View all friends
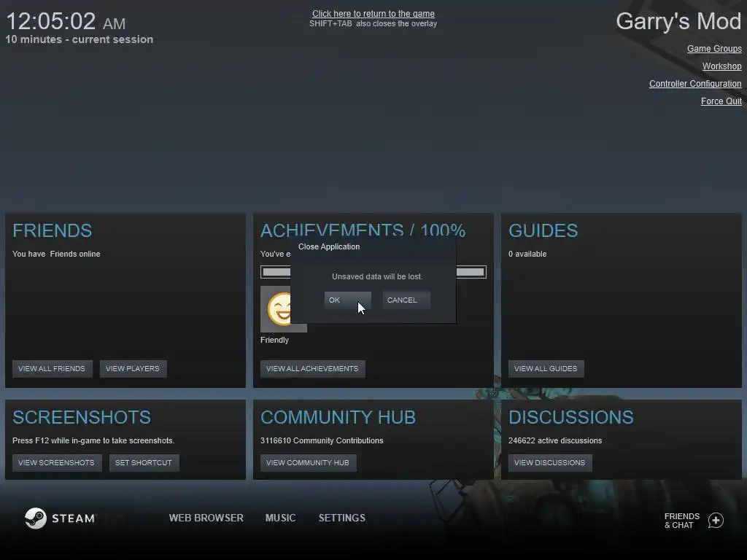Viewport: 747px width, 560px height. pos(52,368)
